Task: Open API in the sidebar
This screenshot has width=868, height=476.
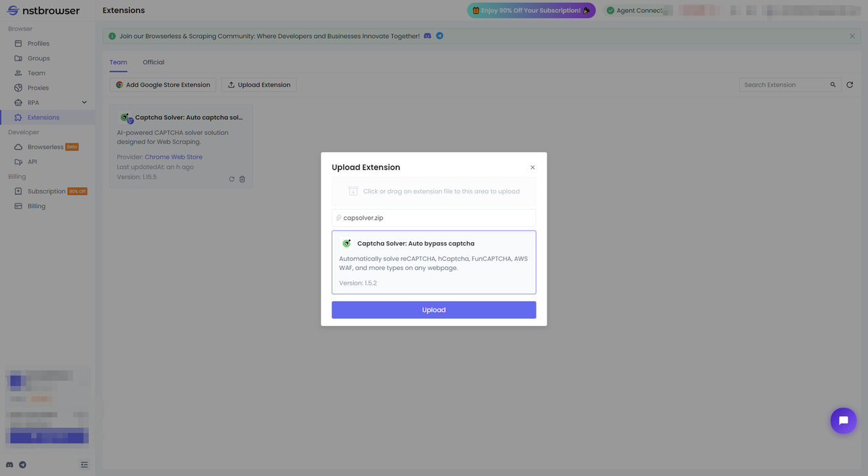Action: (x=33, y=162)
